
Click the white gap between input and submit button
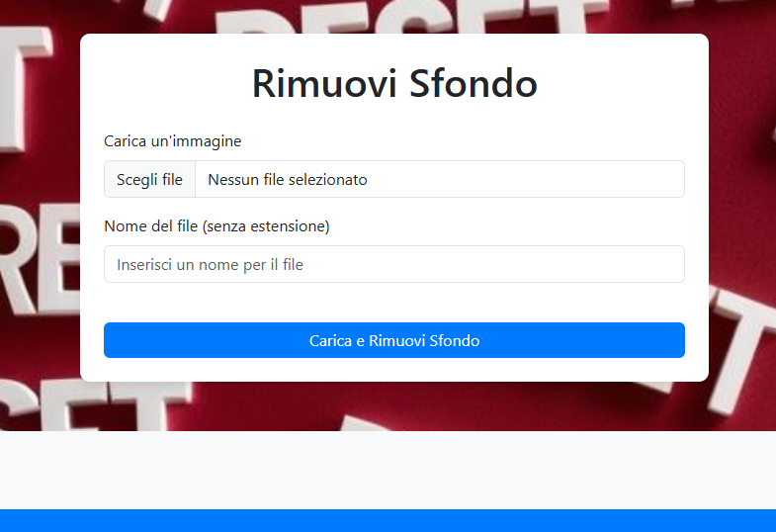pos(393,303)
